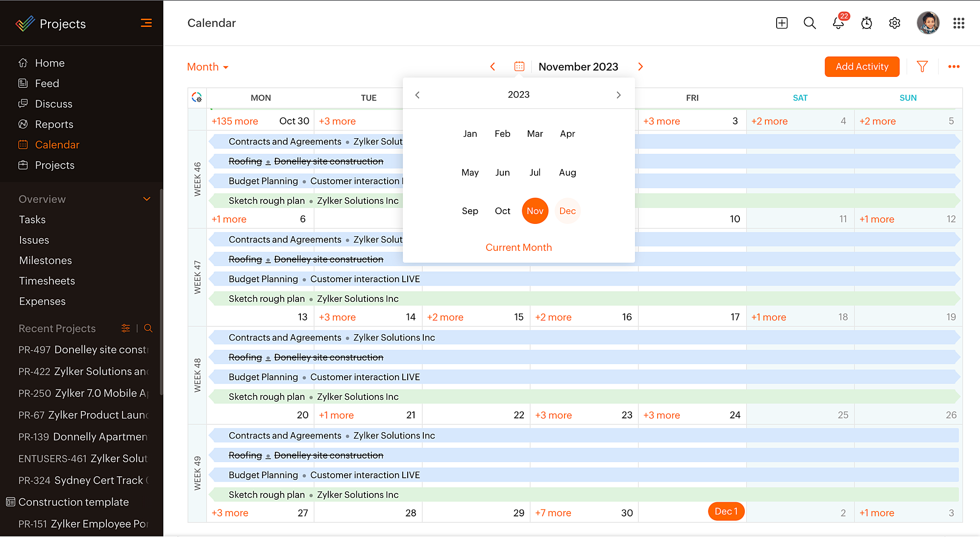Select January in the month picker
The width and height of the screenshot is (980, 537).
[x=470, y=133]
